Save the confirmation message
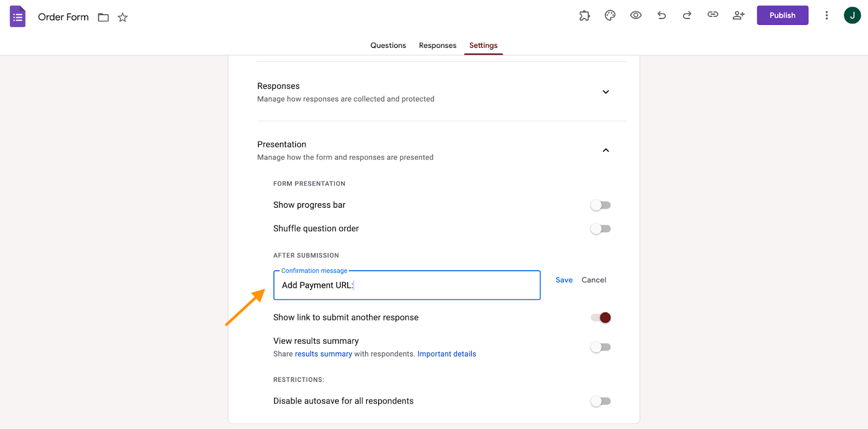The height and width of the screenshot is (429, 868). pos(564,280)
